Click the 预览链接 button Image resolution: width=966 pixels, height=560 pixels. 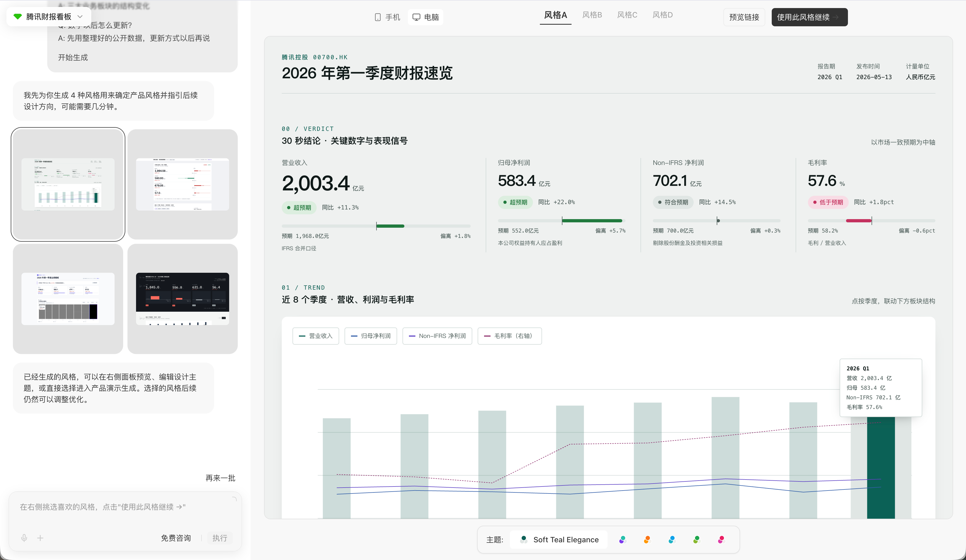pos(744,17)
